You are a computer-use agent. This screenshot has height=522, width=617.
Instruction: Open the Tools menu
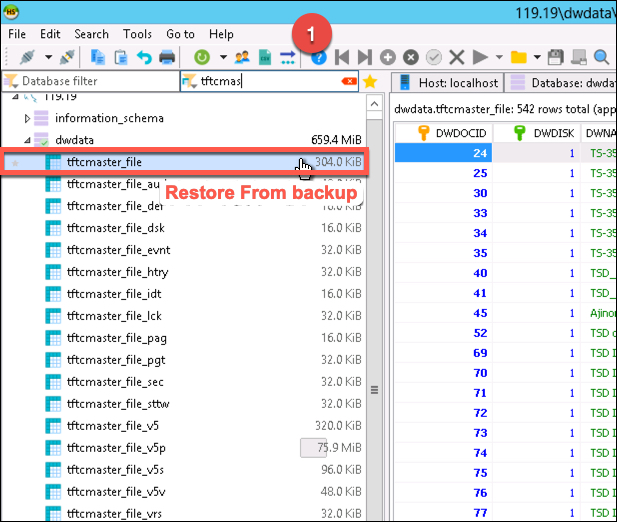point(137,34)
